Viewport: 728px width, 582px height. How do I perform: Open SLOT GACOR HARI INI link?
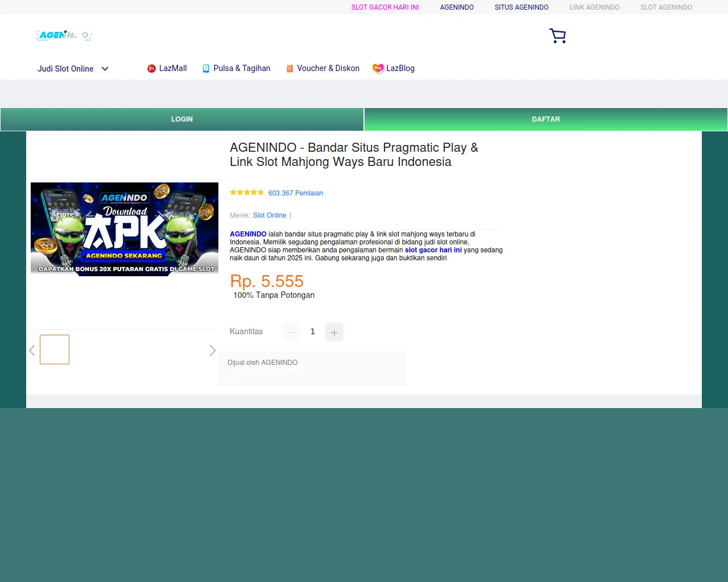pos(385,7)
